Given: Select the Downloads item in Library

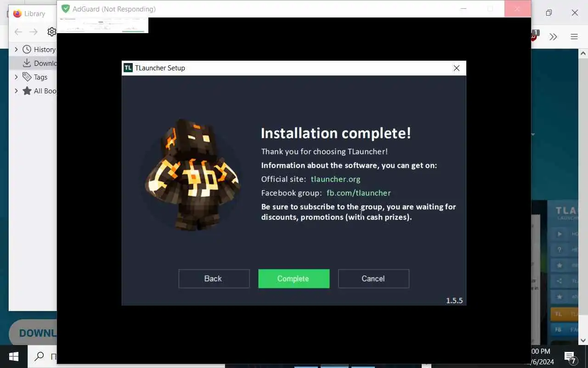Looking at the screenshot, I should tap(33, 63).
